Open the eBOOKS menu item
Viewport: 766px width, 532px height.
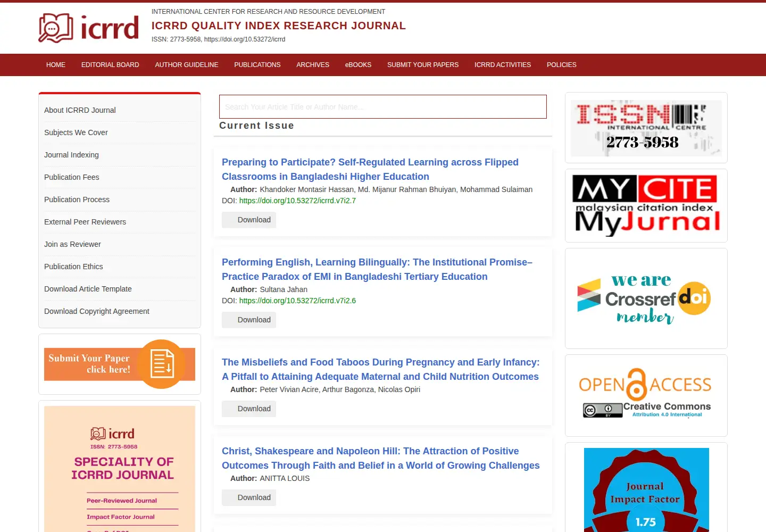[x=358, y=65]
